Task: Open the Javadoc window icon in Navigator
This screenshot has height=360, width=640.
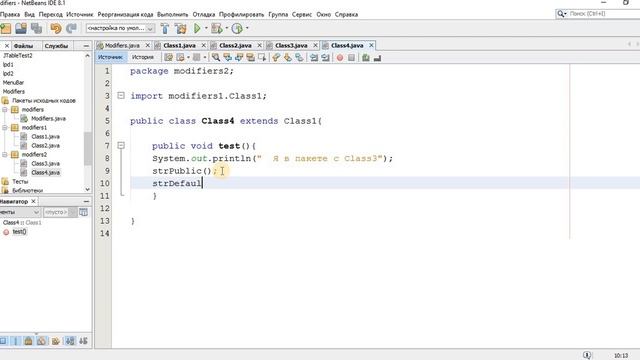Action: tap(83, 212)
